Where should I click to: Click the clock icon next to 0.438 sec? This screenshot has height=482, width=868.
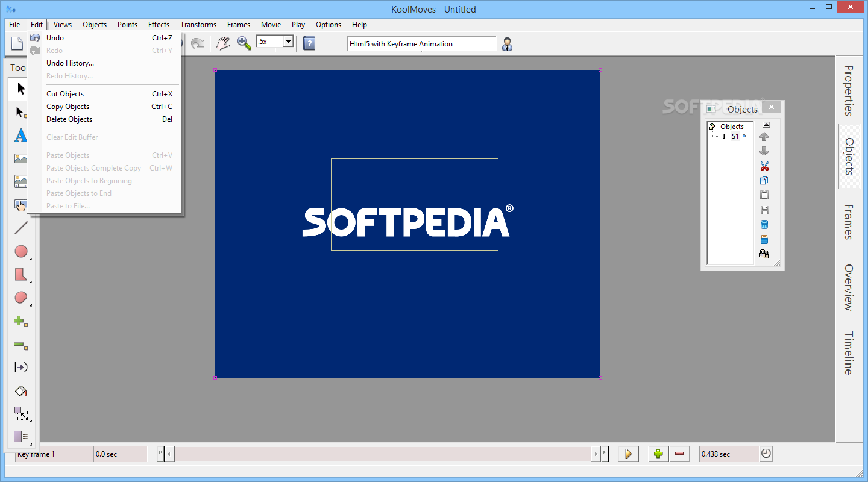tap(766, 454)
